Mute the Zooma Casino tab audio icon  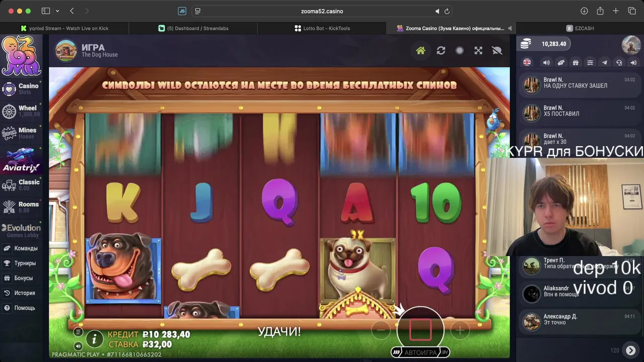[x=510, y=28]
